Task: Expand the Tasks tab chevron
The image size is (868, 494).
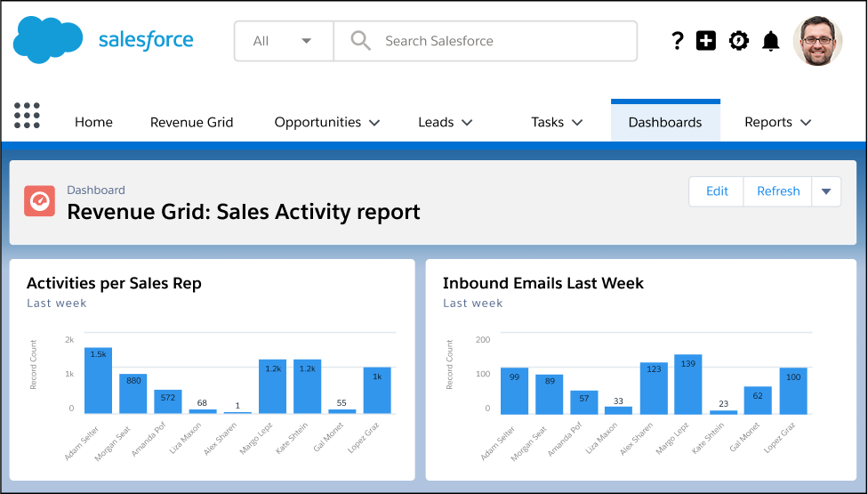Action: [577, 123]
